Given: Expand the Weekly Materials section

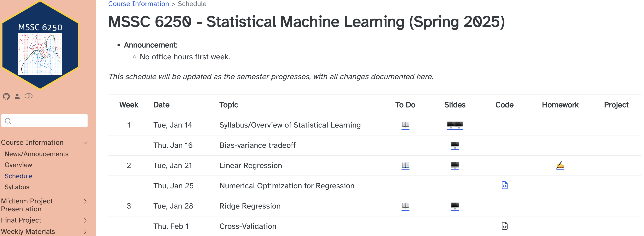Looking at the screenshot, I should tap(85, 232).
